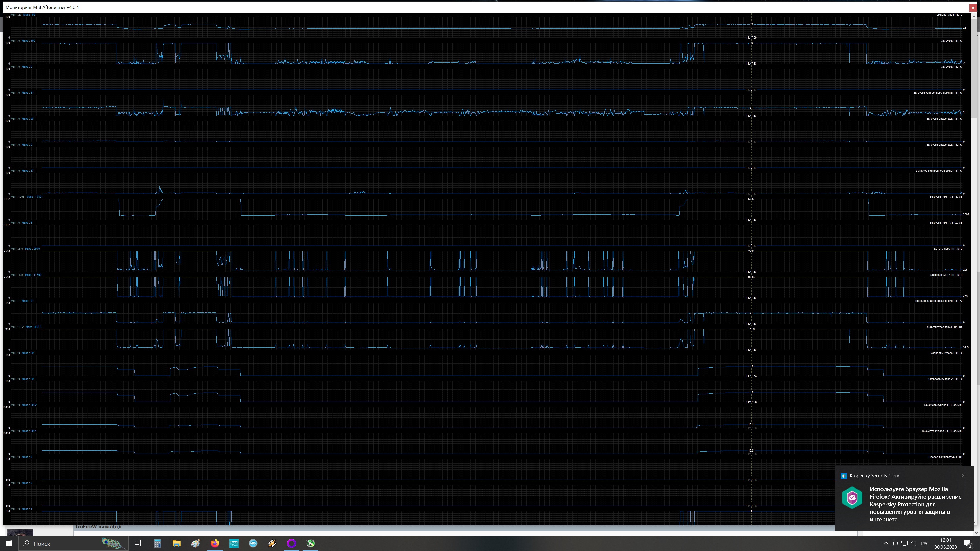Screen dimensions: 980x551
Task: Open the network status tray icon
Action: 904,543
